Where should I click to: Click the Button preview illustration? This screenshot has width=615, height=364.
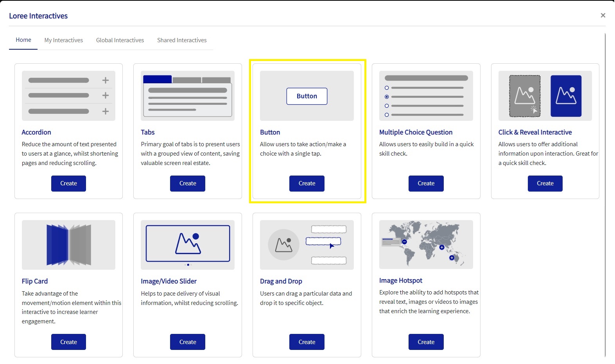click(x=307, y=95)
